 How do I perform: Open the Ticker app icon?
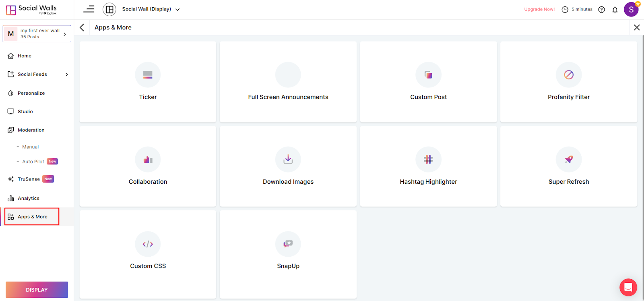coord(148,75)
